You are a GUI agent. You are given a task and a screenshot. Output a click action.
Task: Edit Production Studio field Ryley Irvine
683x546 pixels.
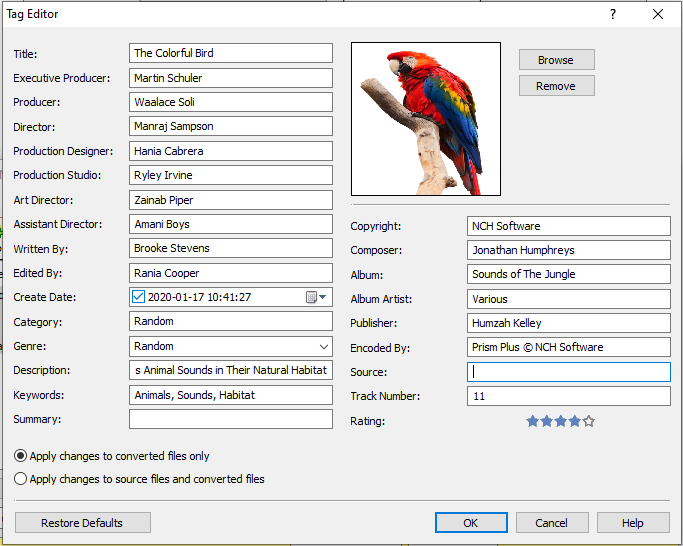[x=231, y=175]
